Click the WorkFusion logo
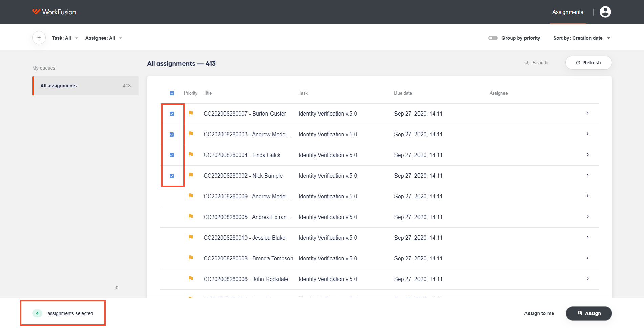644x328 pixels. point(54,12)
